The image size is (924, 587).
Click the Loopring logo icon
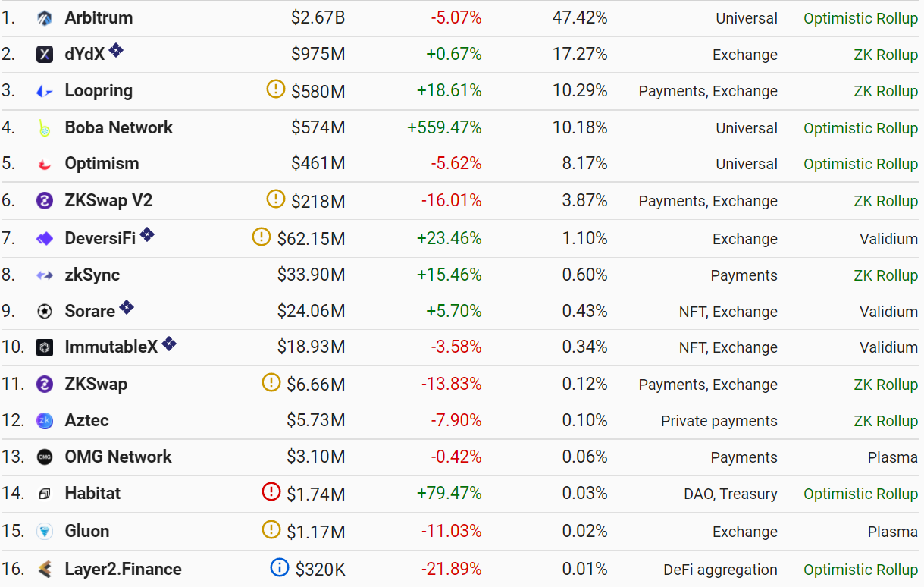(45, 91)
